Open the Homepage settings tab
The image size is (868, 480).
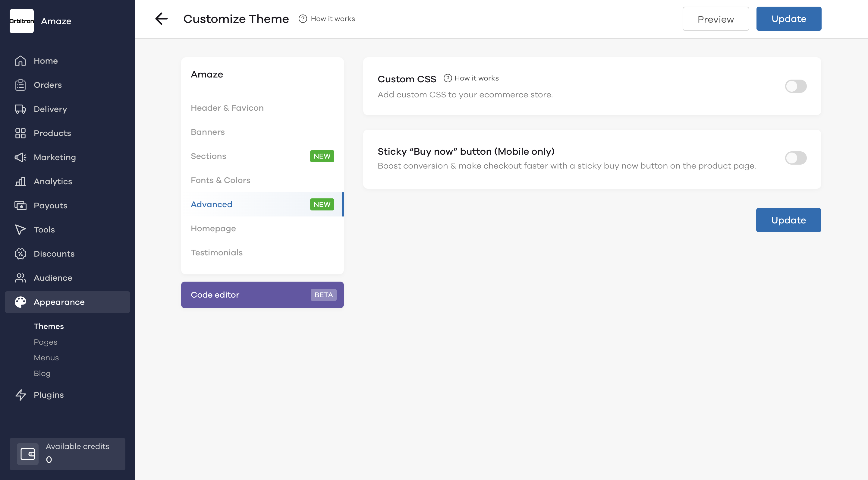(x=262, y=229)
